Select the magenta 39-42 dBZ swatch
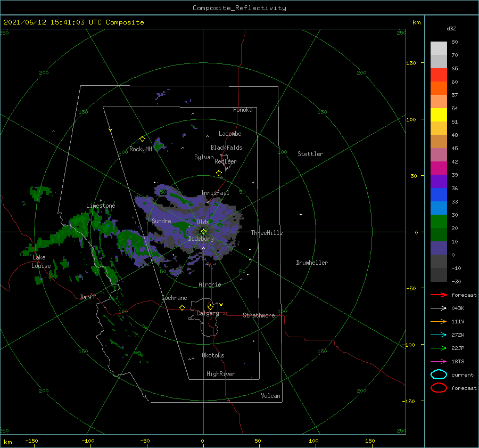 click(x=439, y=168)
